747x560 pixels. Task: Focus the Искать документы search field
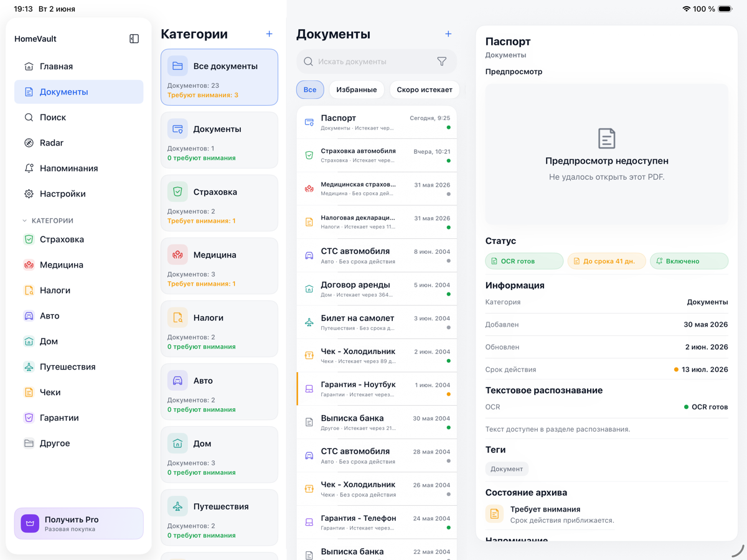click(x=377, y=62)
